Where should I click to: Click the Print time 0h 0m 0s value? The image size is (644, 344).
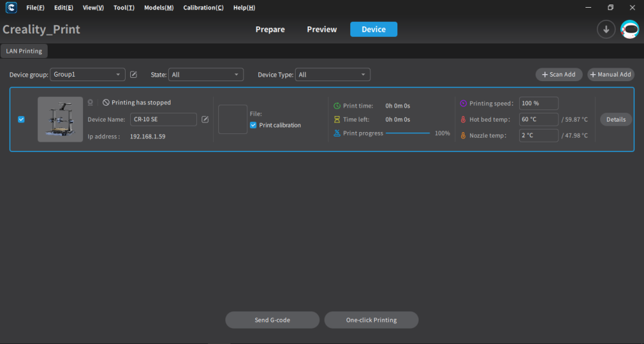(397, 106)
